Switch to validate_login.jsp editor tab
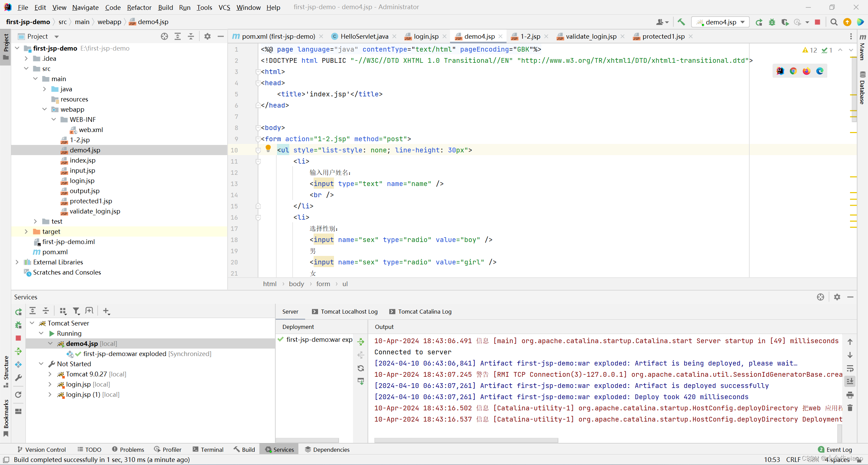 click(x=591, y=36)
